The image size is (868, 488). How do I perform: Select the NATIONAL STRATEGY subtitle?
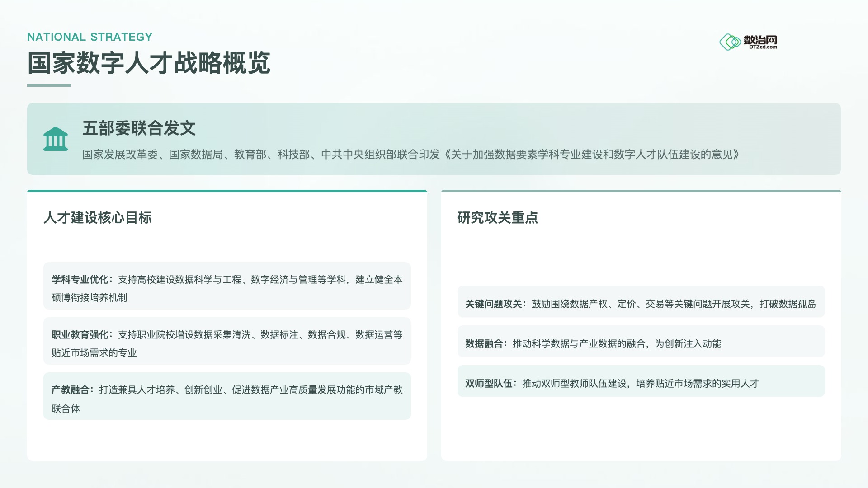tap(90, 37)
